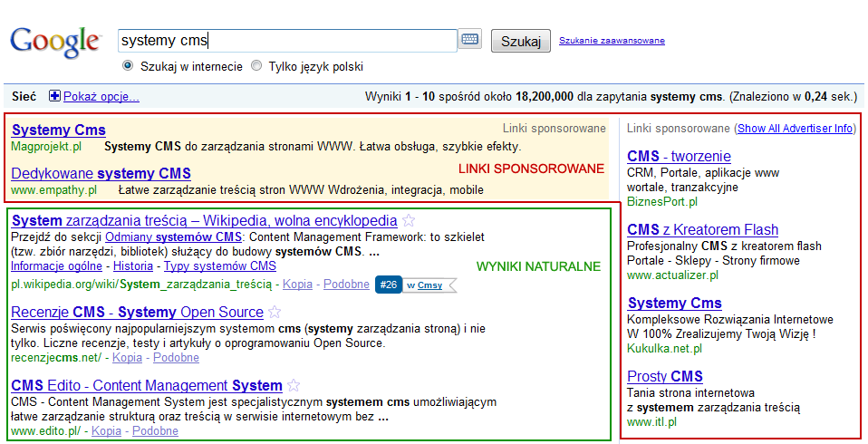Expand Pokaż opcje link
The height and width of the screenshot is (444, 868).
pyautogui.click(x=101, y=96)
